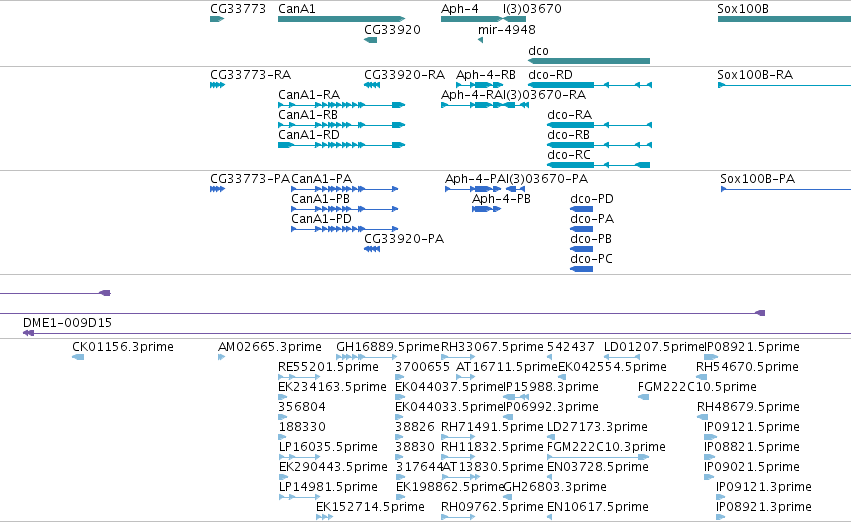Image resolution: width=851 pixels, height=522 pixels.
Task: Click the l(3)03670 gene label
Action: (x=532, y=9)
